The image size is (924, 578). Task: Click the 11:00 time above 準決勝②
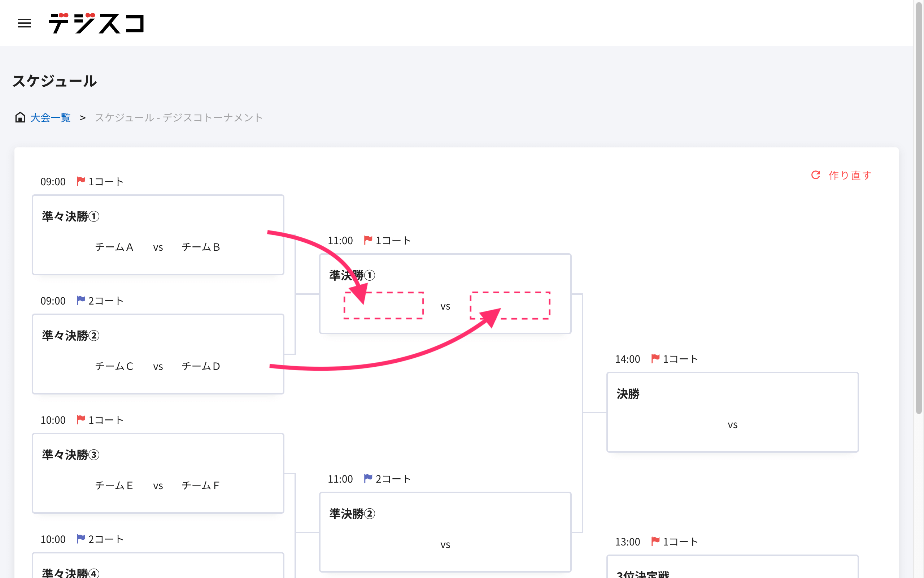coord(340,479)
